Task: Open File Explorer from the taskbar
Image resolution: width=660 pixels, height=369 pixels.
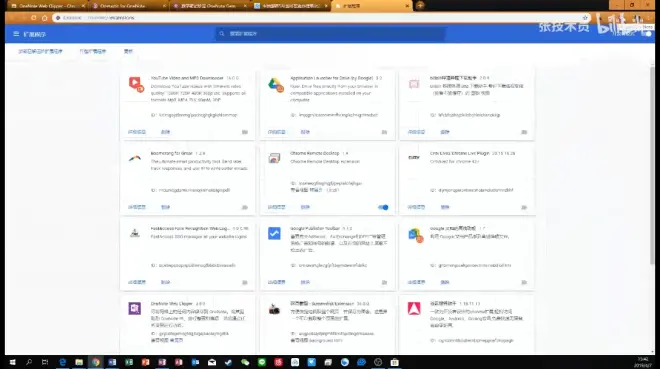Action: (x=79, y=362)
